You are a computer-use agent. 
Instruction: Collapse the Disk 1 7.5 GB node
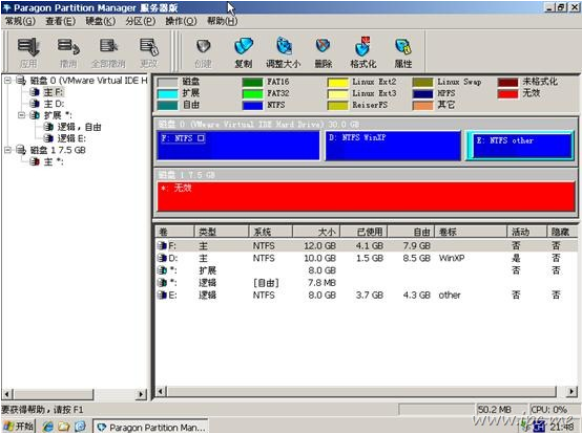point(7,150)
